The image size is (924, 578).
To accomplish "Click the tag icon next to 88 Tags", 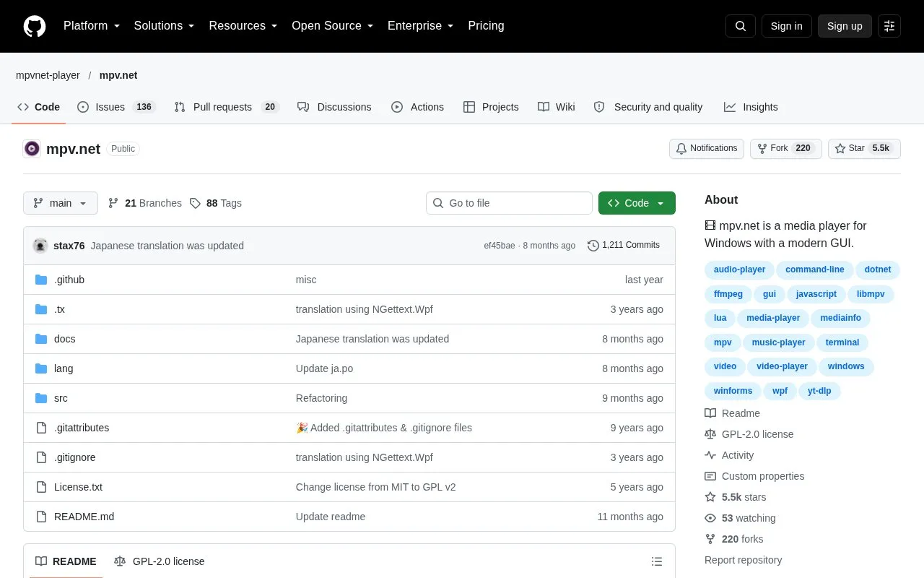I will pos(195,203).
